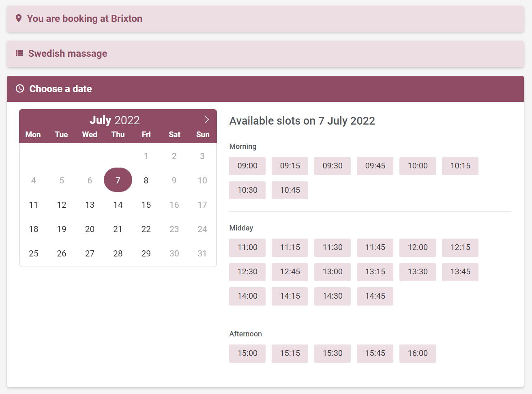This screenshot has height=394, width=532.
Task: Pick the 14:45 slot
Action: tap(375, 296)
